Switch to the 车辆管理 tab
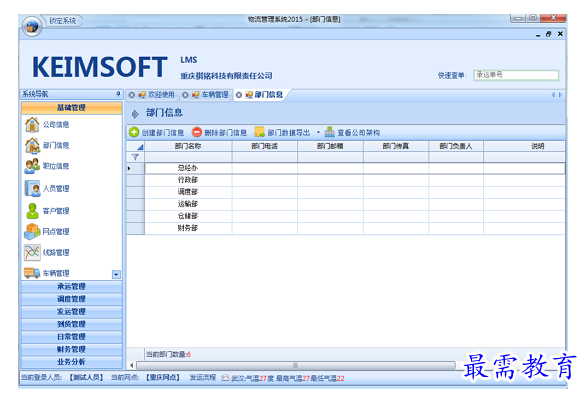Viewport: 585px width, 398px height. [x=215, y=95]
